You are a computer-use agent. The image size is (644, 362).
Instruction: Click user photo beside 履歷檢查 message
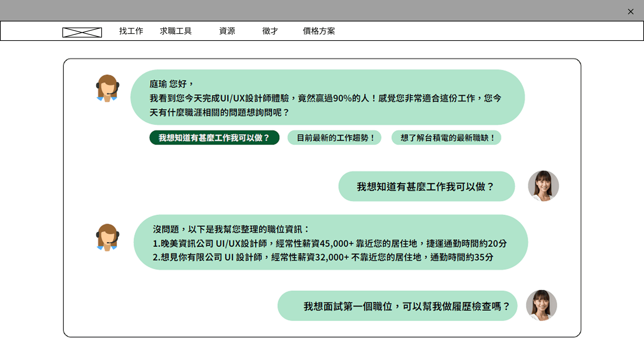tap(541, 305)
